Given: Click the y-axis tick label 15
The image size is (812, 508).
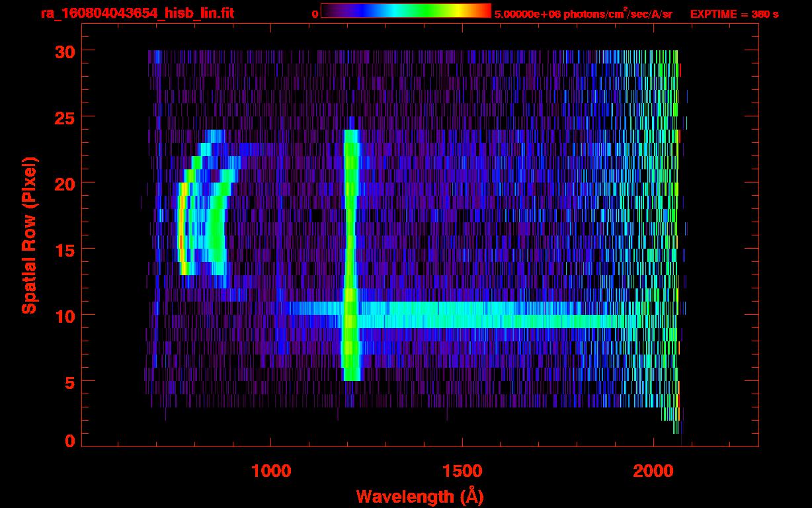Looking at the screenshot, I should (x=63, y=249).
